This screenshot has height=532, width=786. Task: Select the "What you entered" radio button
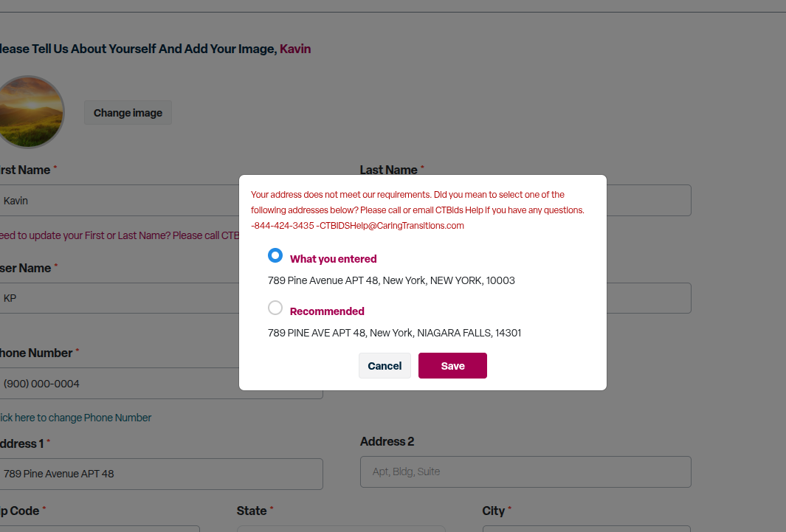pyautogui.click(x=275, y=255)
